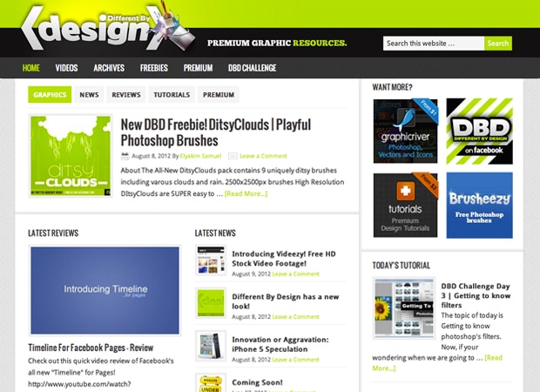Click the Elyakim Samuel author link
Viewport: 540px width, 392px height.
[x=201, y=156]
